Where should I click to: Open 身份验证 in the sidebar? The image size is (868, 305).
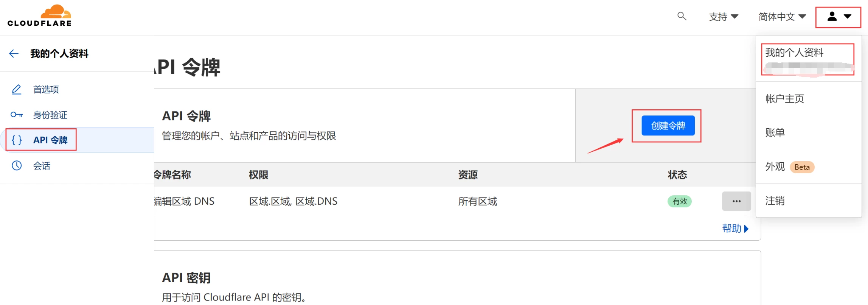click(50, 115)
